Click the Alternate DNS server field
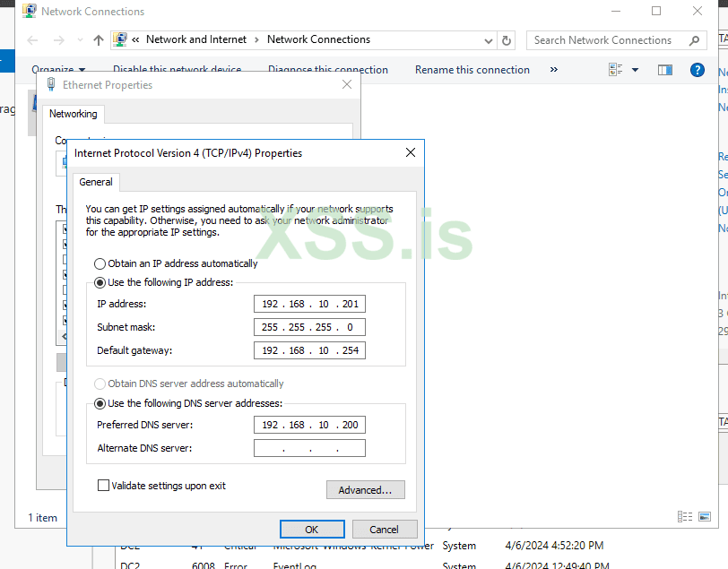The width and height of the screenshot is (728, 569). pyautogui.click(x=309, y=448)
